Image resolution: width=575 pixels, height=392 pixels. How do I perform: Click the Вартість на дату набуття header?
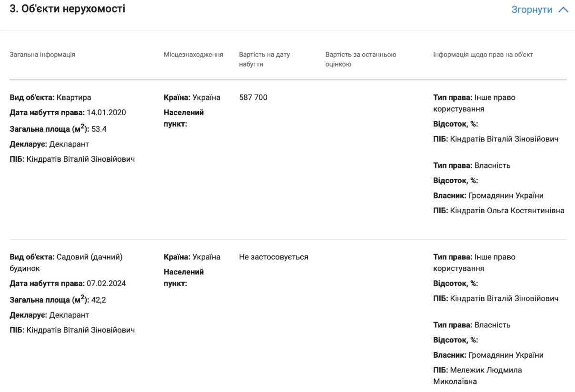(264, 59)
